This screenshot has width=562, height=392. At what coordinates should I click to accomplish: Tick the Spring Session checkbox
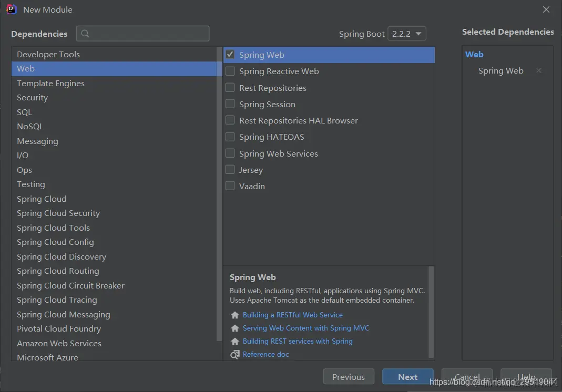point(230,104)
